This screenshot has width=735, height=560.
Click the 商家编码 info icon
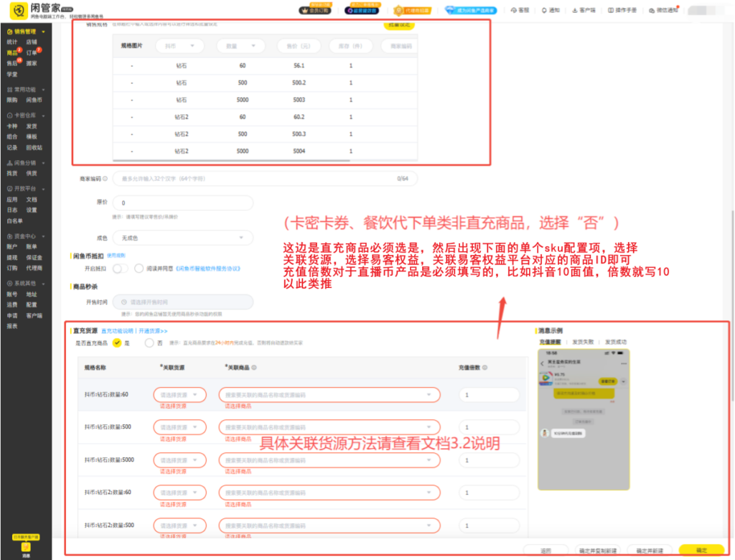(x=105, y=179)
